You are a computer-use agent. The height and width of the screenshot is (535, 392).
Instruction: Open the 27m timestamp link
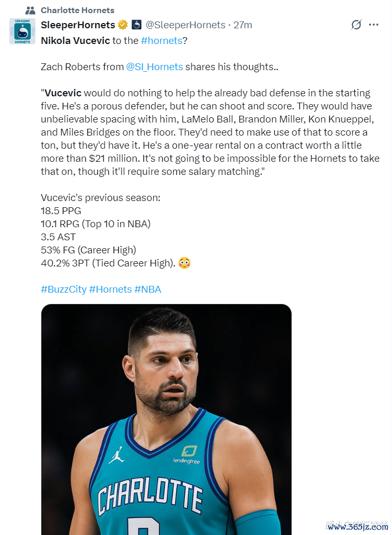tap(243, 25)
